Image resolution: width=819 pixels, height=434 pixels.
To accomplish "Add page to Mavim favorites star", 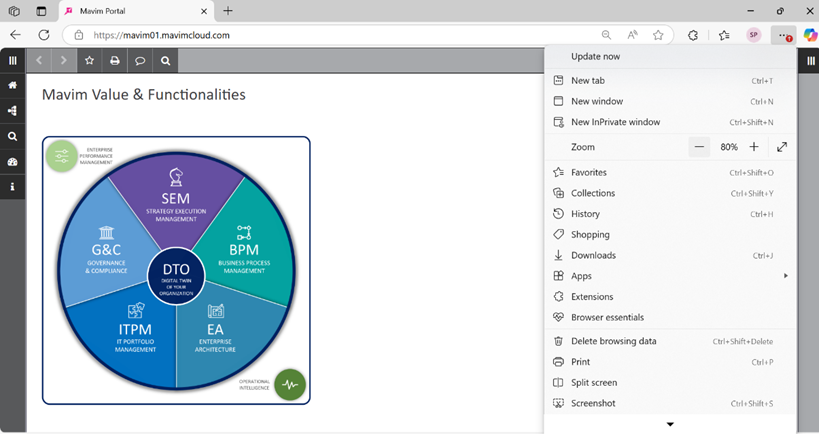I will (89, 61).
